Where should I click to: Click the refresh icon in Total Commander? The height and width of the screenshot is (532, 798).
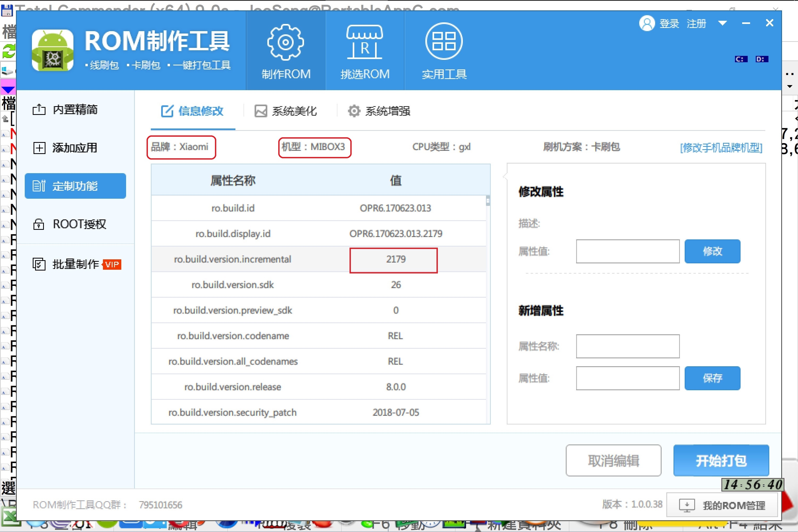point(9,51)
